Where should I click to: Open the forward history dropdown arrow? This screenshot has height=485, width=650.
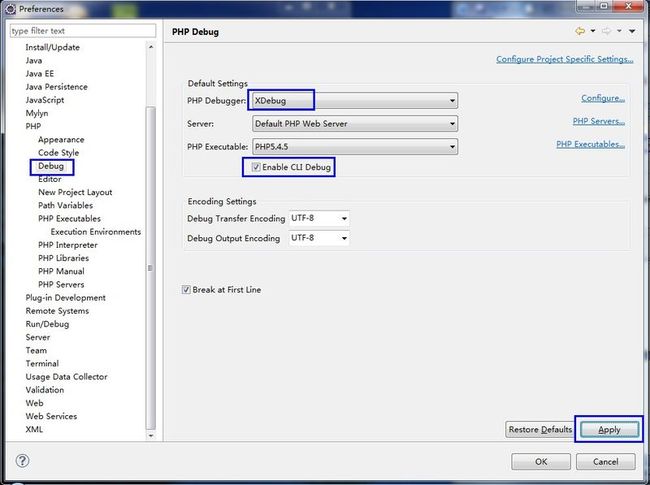coord(619,31)
